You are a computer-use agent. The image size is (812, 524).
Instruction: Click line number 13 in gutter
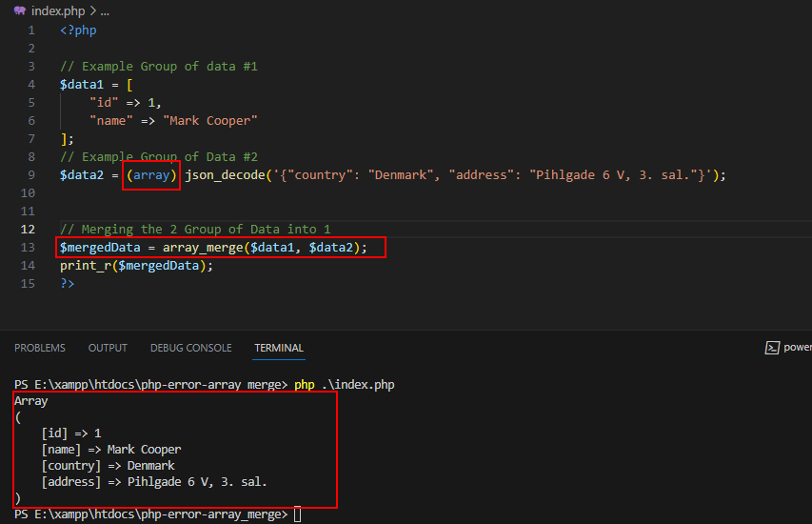(x=28, y=248)
